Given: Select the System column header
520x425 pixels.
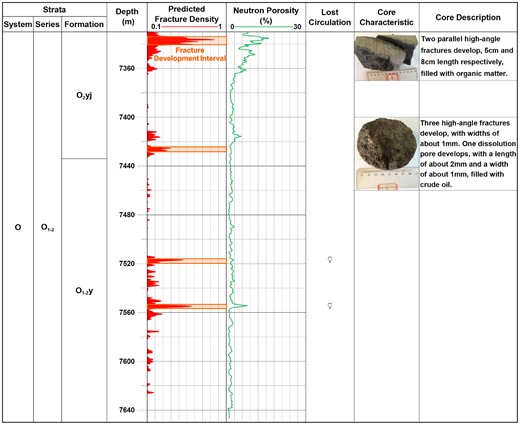Looking at the screenshot, I should (x=18, y=24).
